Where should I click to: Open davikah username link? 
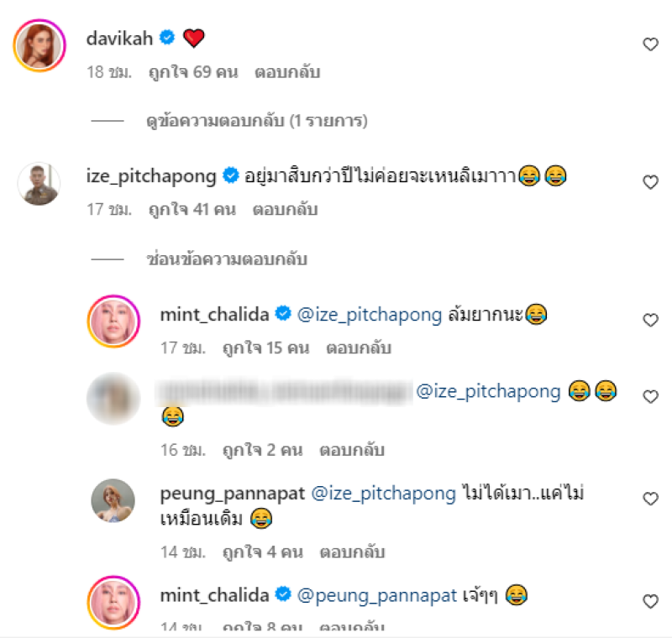coord(119,39)
